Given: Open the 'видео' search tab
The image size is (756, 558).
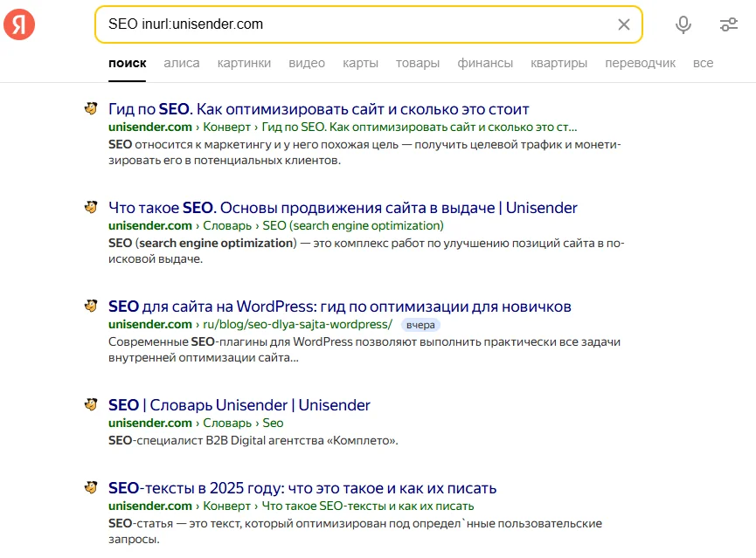Looking at the screenshot, I should click(x=307, y=63).
